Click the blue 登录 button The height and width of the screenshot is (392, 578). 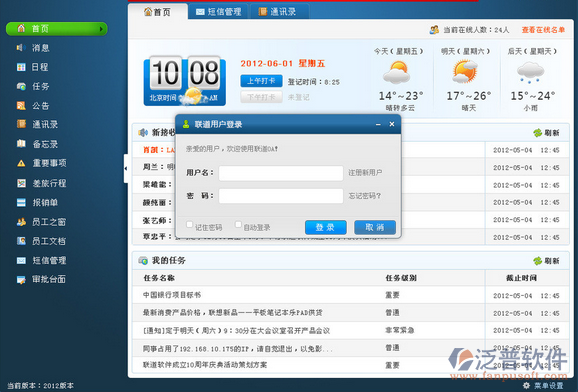pos(325,227)
